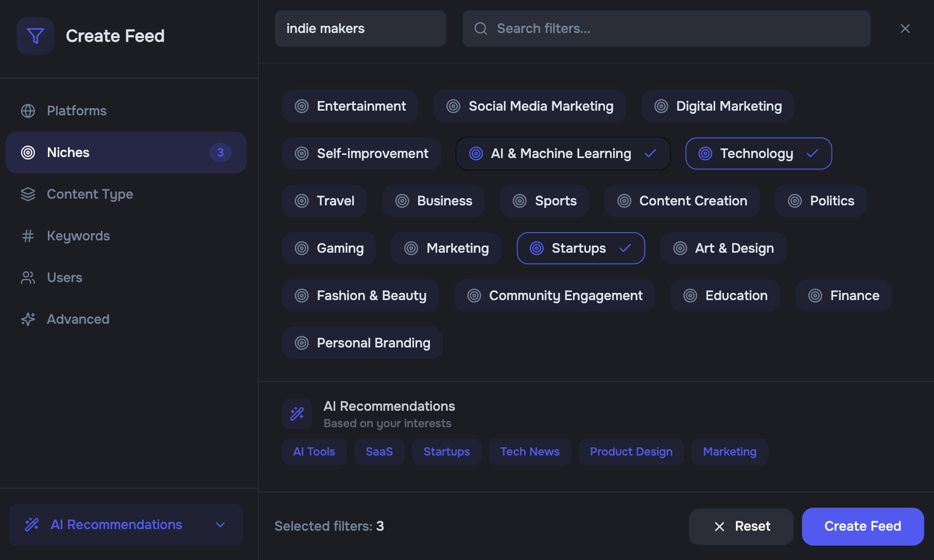
Task: Add Tech News from AI Recommendations
Action: click(x=530, y=451)
